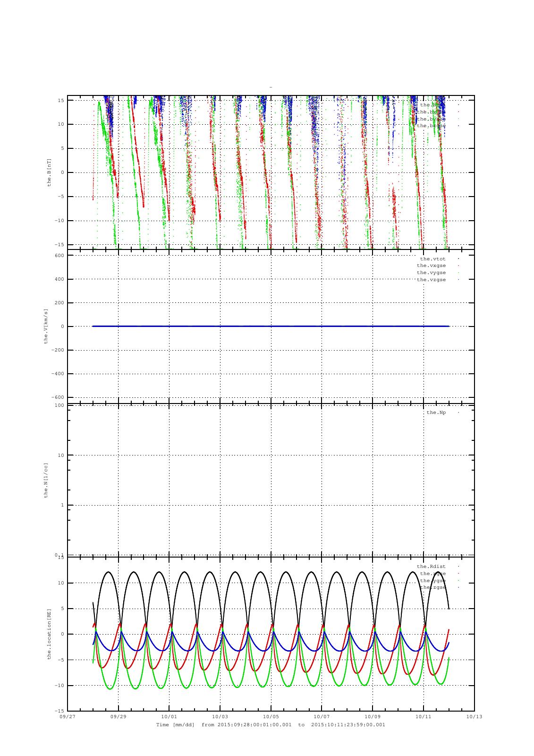Click the -10 tick on the.B[nT] axis
The image size is (534, 756).
(x=59, y=221)
